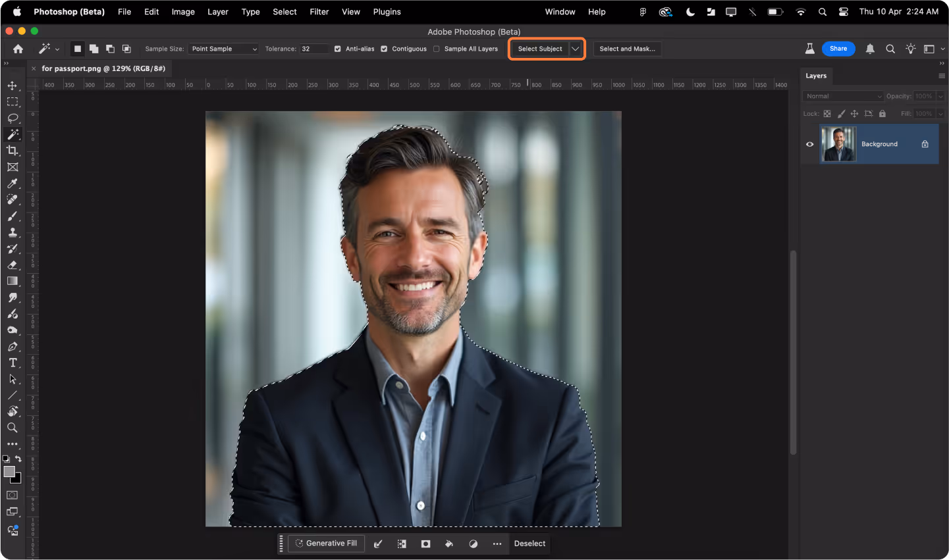
Task: Open the Opacity dropdown arrow
Action: [940, 96]
